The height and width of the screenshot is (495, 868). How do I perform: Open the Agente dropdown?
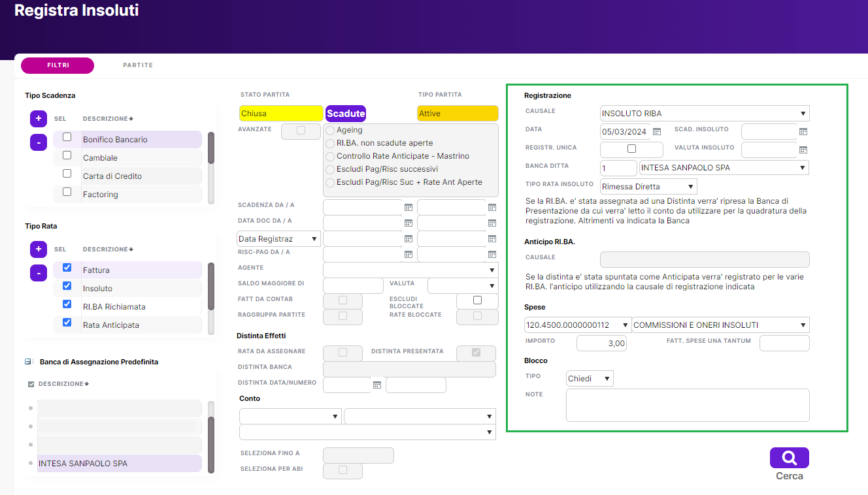click(410, 270)
